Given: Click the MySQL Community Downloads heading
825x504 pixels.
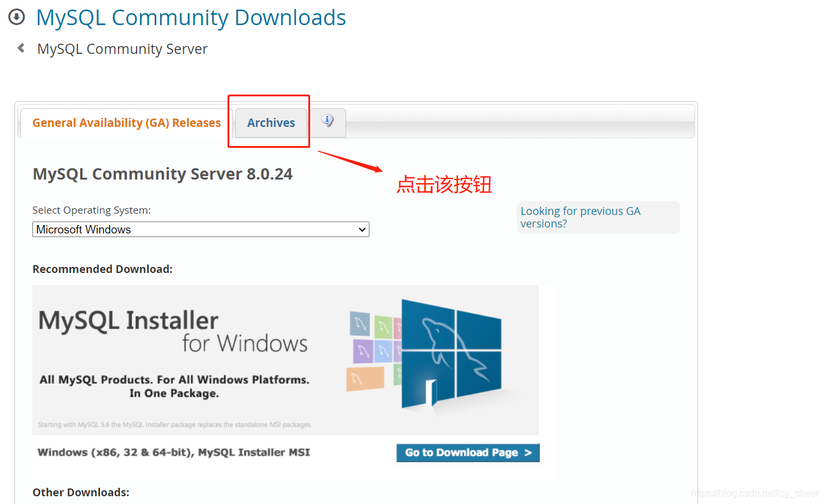Looking at the screenshot, I should [x=191, y=17].
